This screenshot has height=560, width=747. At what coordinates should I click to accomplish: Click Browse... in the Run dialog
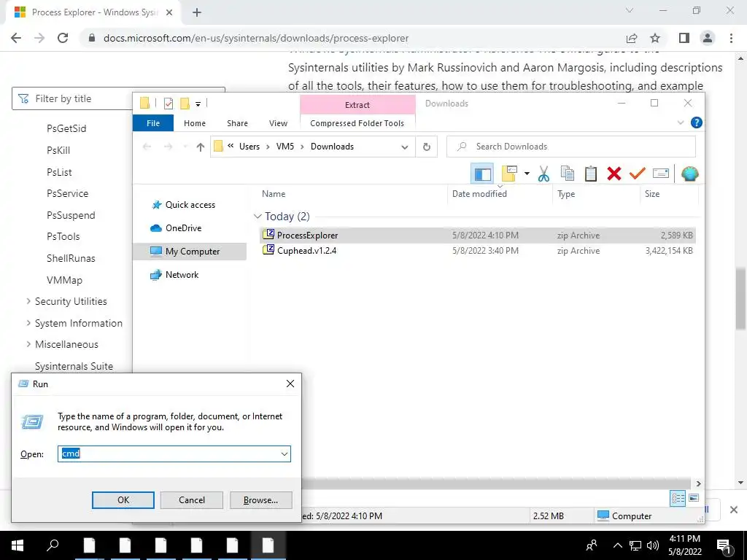[260, 500]
